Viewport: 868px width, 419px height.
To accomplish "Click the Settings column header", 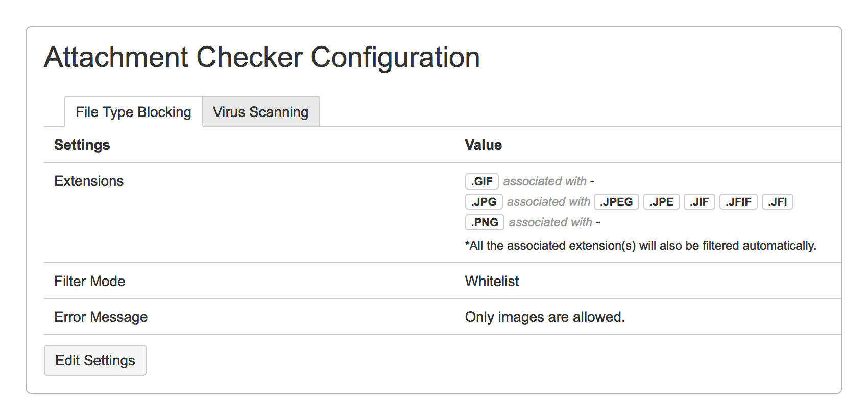I will pyautogui.click(x=82, y=145).
